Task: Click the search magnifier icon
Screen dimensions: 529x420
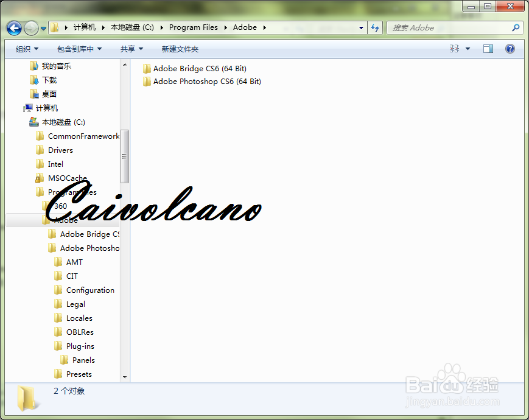Action: tap(516, 27)
